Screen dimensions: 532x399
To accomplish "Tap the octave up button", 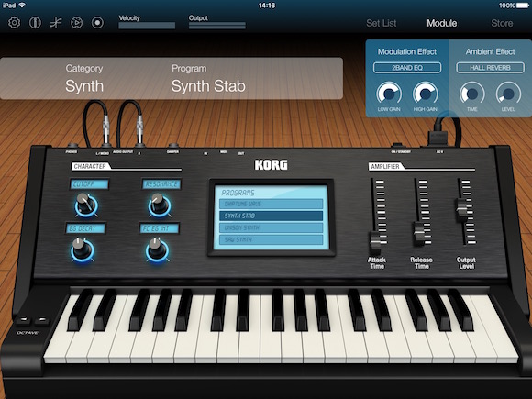I will [x=42, y=320].
